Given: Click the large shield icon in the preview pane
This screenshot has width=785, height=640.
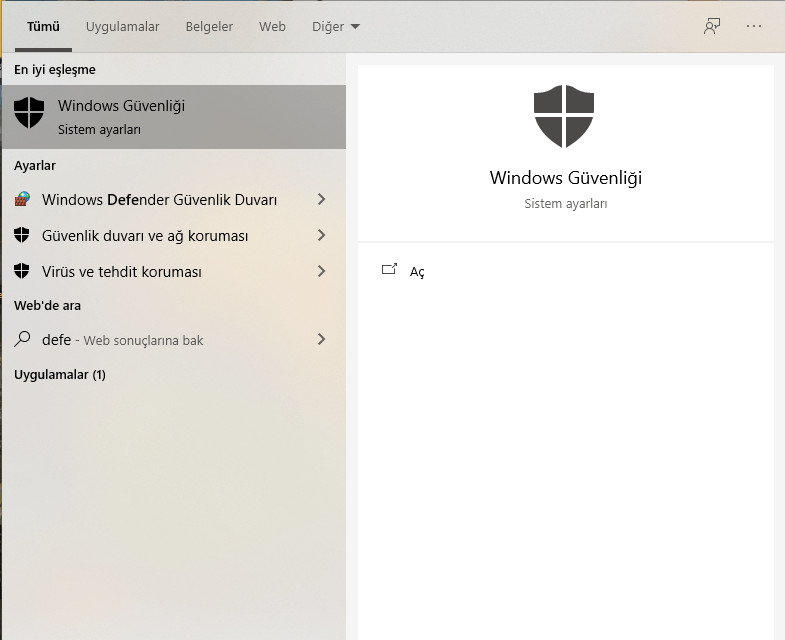Looking at the screenshot, I should [564, 116].
